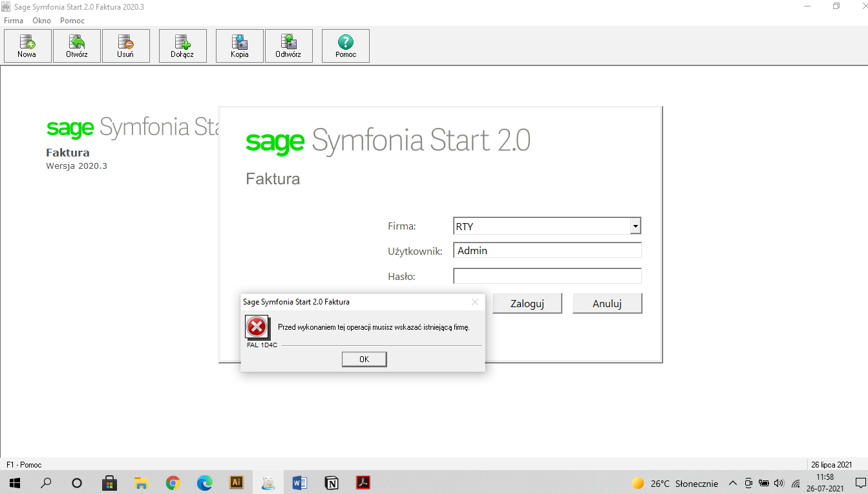Click the battery tray icon

[x=764, y=483]
